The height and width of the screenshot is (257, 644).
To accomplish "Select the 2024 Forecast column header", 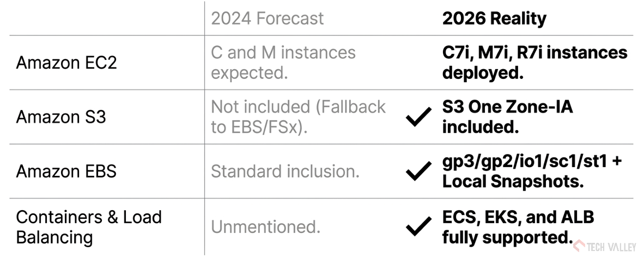I will (x=268, y=18).
